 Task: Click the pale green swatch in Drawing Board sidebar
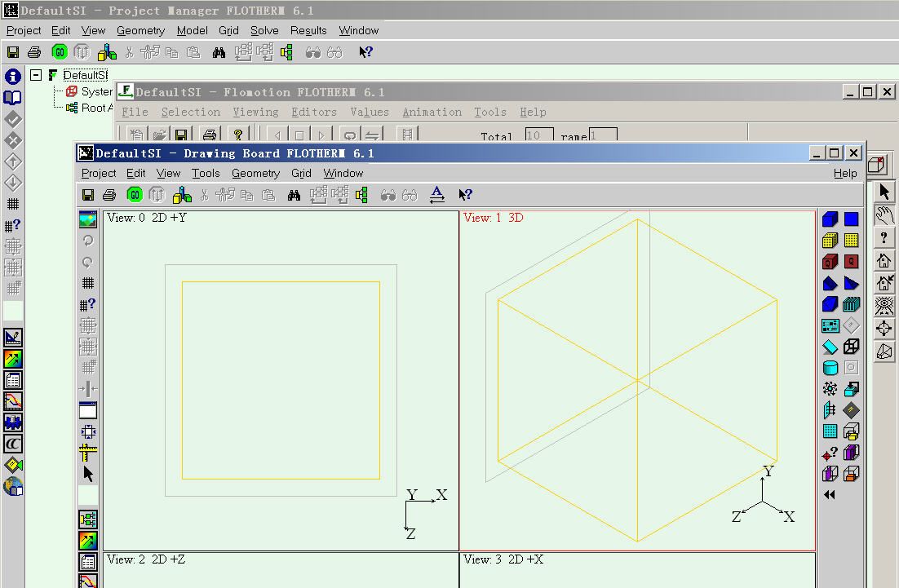click(88, 495)
